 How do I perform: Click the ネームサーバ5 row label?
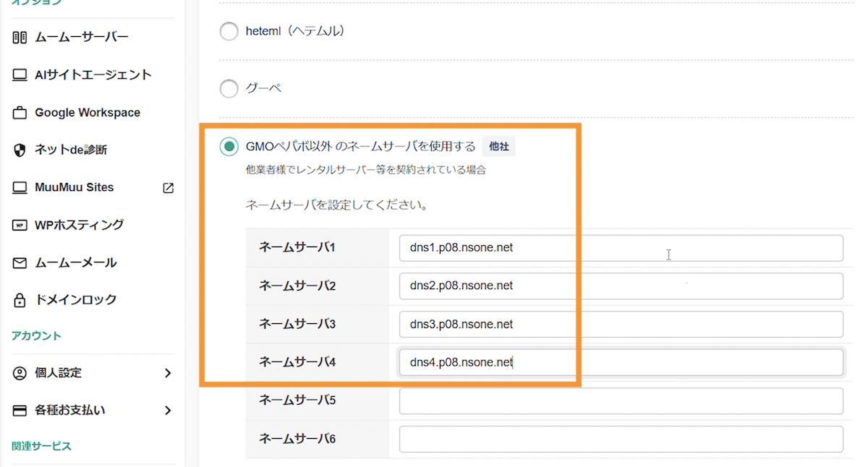point(297,400)
